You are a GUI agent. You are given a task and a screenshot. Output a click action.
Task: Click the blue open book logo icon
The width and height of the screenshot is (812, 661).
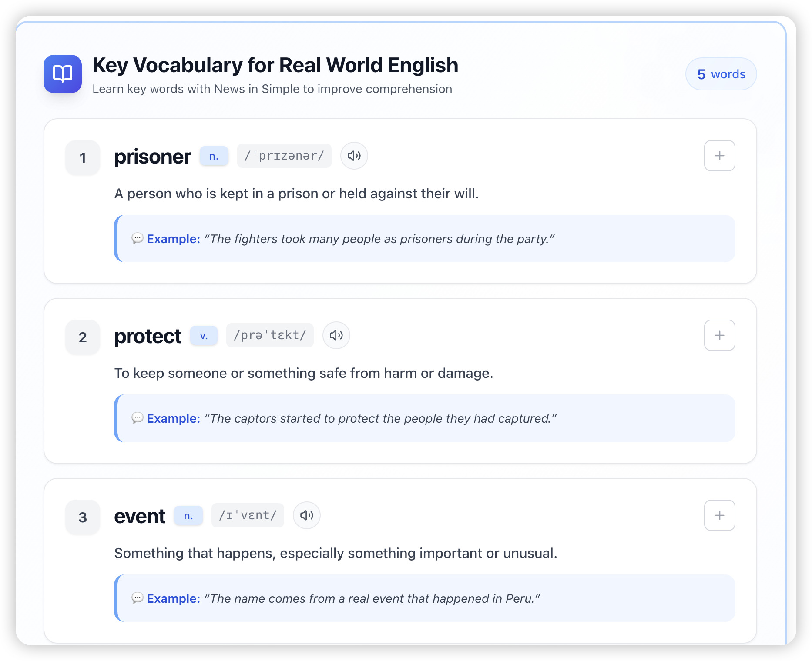(x=63, y=74)
